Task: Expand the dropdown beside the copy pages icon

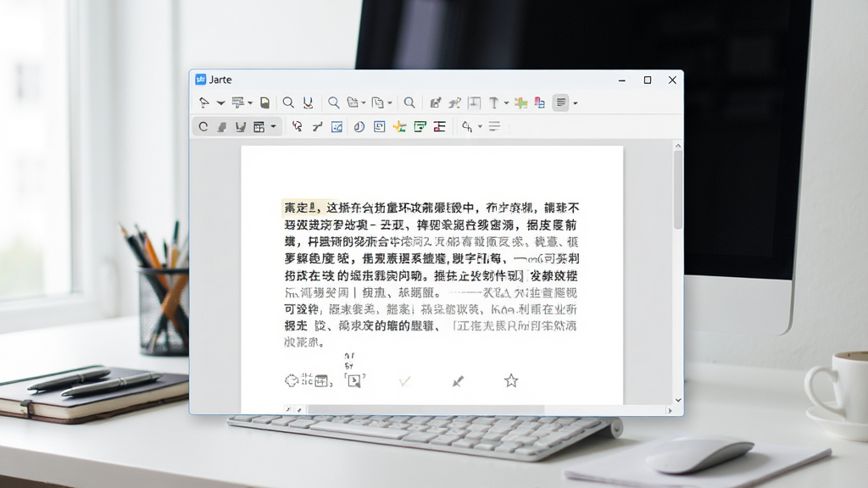Action: (x=390, y=103)
